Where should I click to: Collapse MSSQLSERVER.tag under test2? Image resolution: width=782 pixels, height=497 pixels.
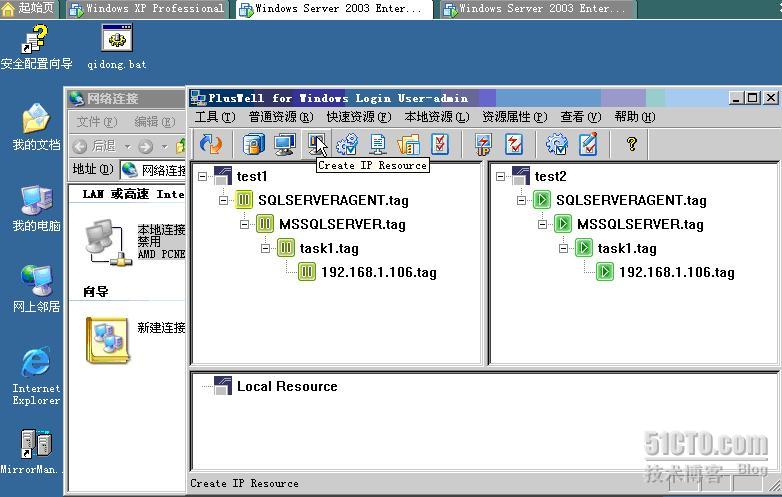(x=542, y=224)
